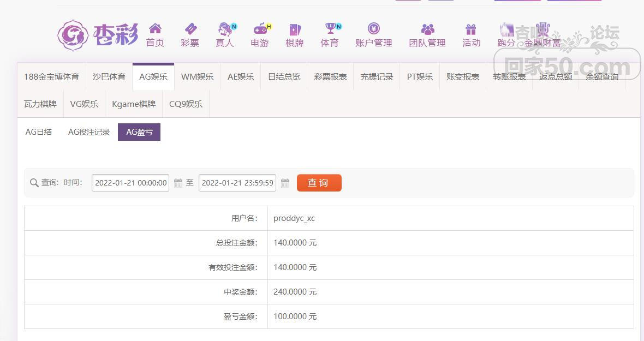Click the magnifier search icon beside 查询

[x=34, y=183]
